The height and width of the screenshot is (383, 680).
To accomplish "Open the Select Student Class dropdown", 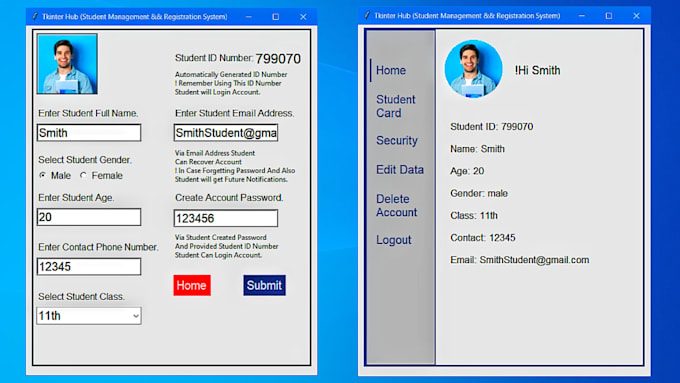I will (x=89, y=316).
